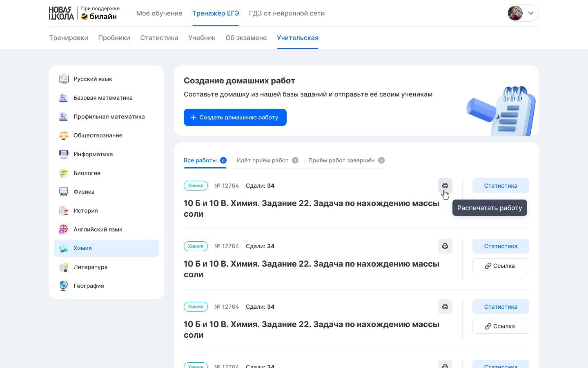The image size is (588, 368).
Task: Open Об экзамене tab
Action: [x=246, y=38]
